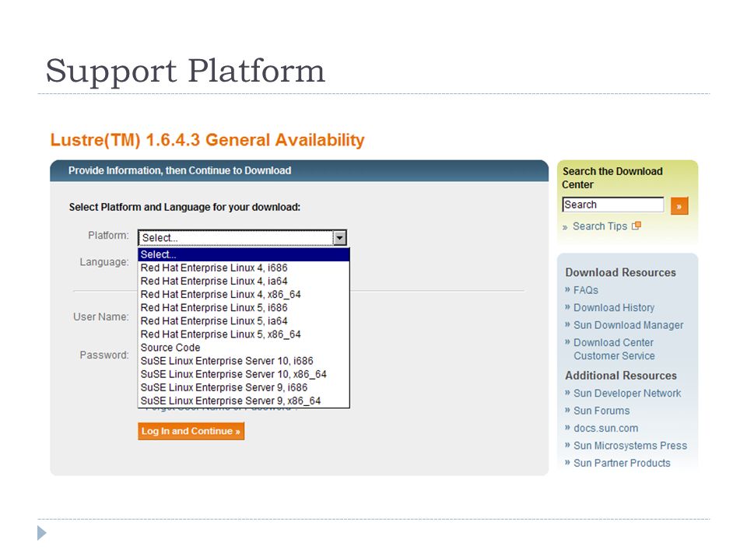Choose Source Code from the platform list

244,348
